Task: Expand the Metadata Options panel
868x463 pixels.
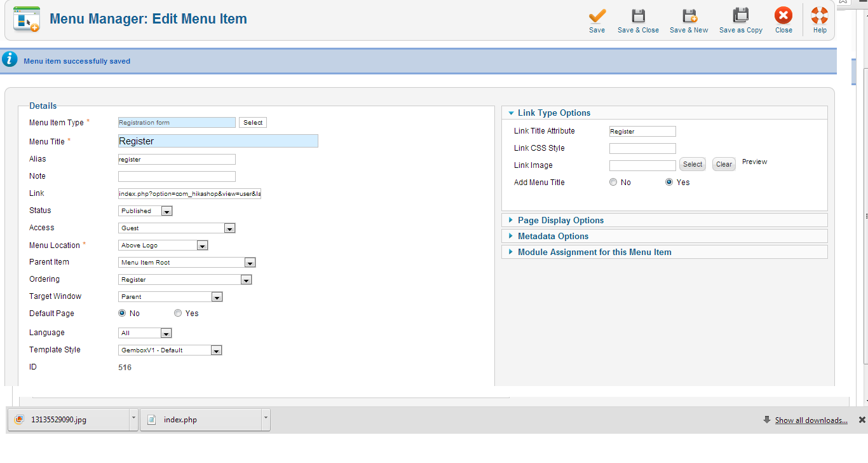Action: 665,236
